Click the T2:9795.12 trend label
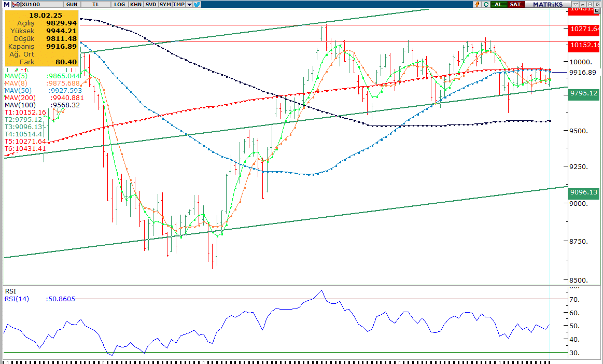Screen dimensions: 603x364 pyautogui.click(x=23, y=120)
